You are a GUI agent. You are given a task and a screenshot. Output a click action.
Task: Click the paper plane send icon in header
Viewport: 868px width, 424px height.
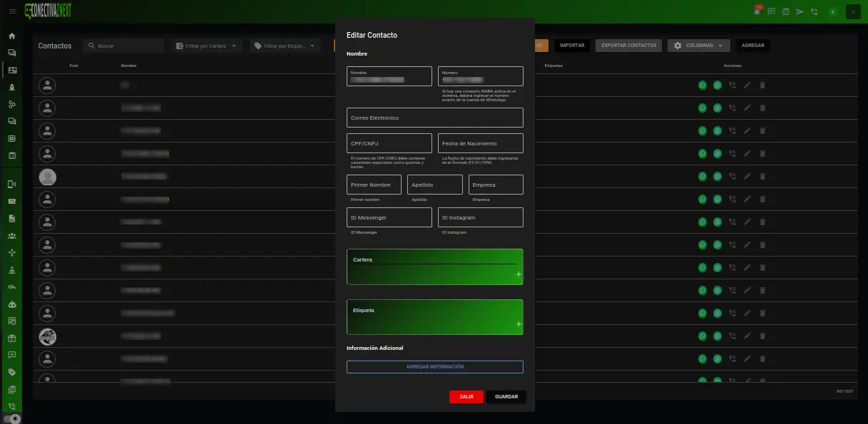point(800,11)
